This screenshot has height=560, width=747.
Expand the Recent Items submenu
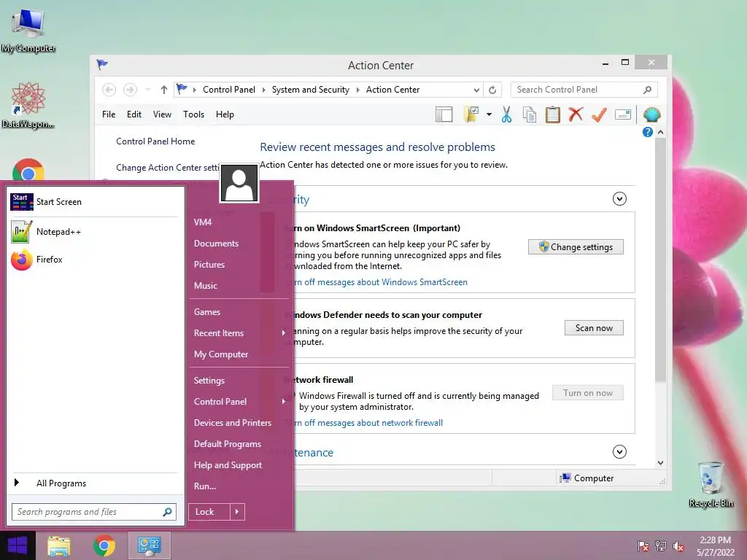pyautogui.click(x=284, y=332)
